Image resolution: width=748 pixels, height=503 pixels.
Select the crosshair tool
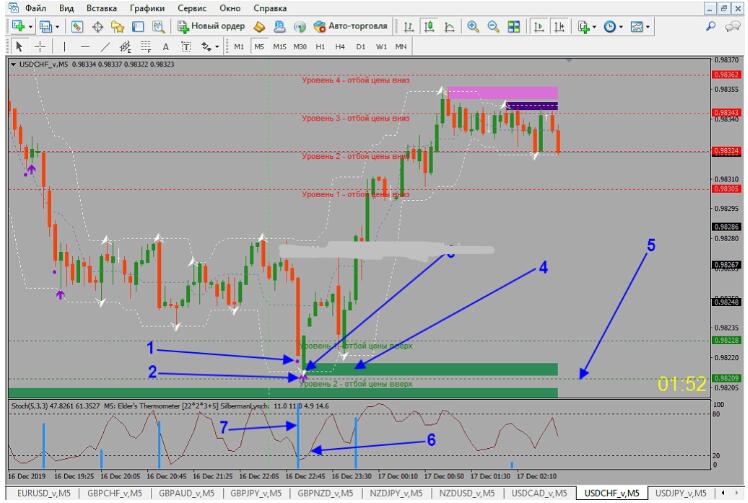pyautogui.click(x=40, y=47)
